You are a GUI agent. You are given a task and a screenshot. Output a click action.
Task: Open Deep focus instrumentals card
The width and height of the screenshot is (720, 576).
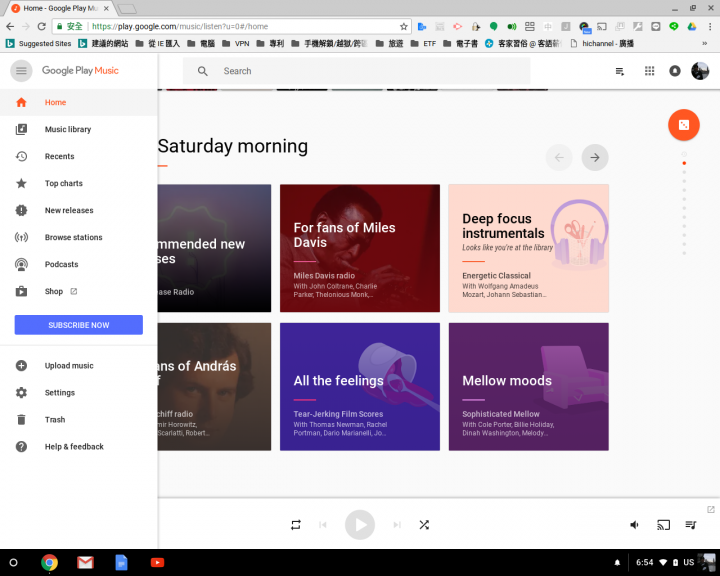[x=529, y=248]
